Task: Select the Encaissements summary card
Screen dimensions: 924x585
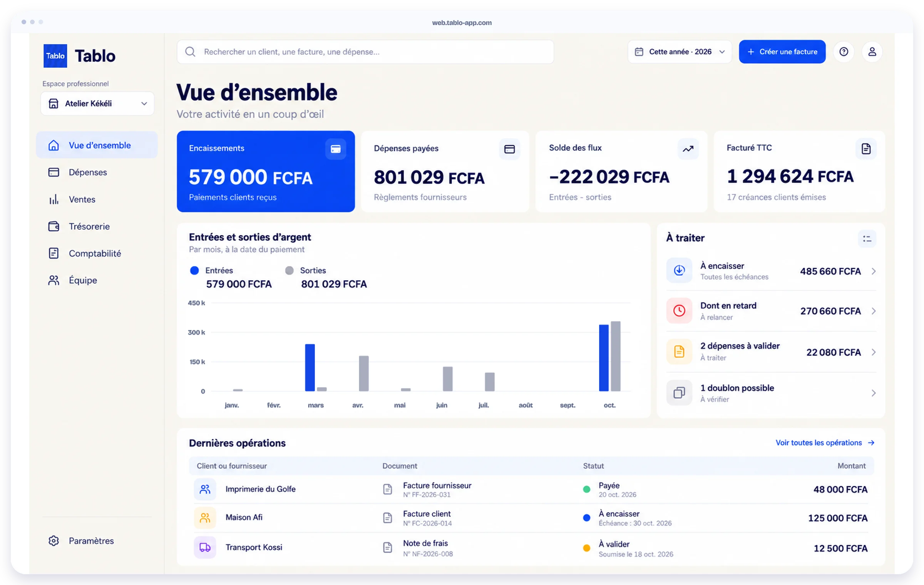Action: (x=266, y=171)
